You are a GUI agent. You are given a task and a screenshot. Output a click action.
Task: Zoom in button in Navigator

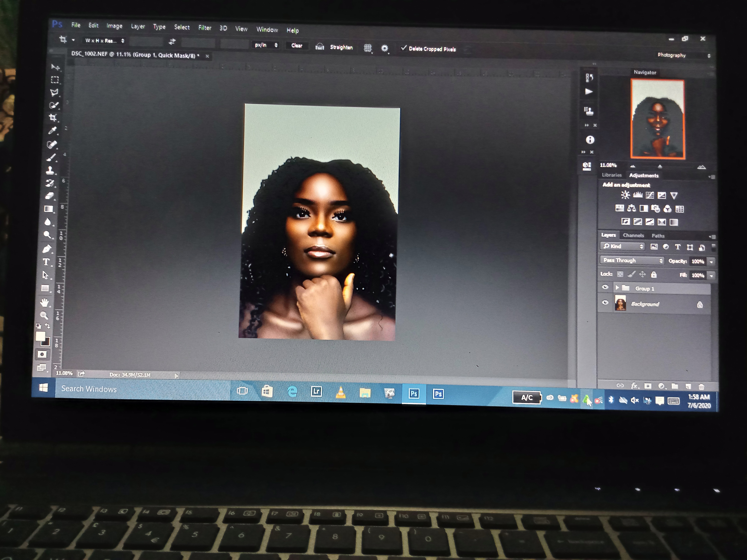pyautogui.click(x=701, y=167)
